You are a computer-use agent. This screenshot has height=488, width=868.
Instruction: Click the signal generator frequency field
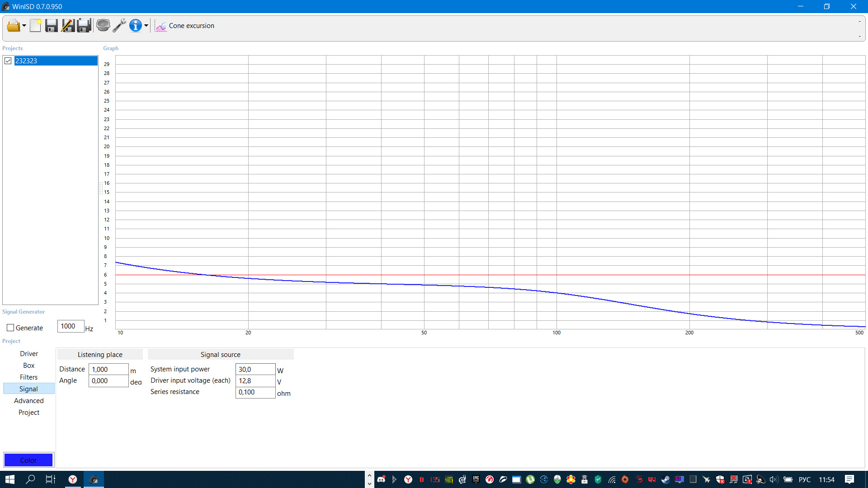pos(71,326)
